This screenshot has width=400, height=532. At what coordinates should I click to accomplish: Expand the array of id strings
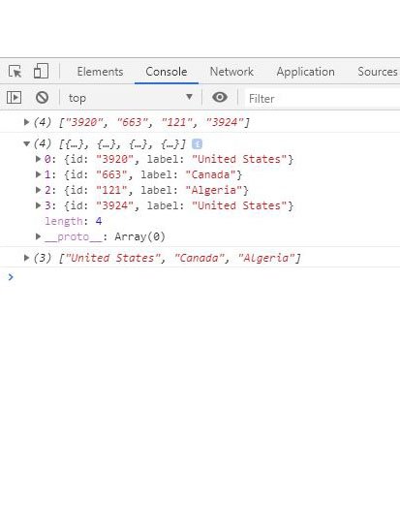tap(26, 122)
